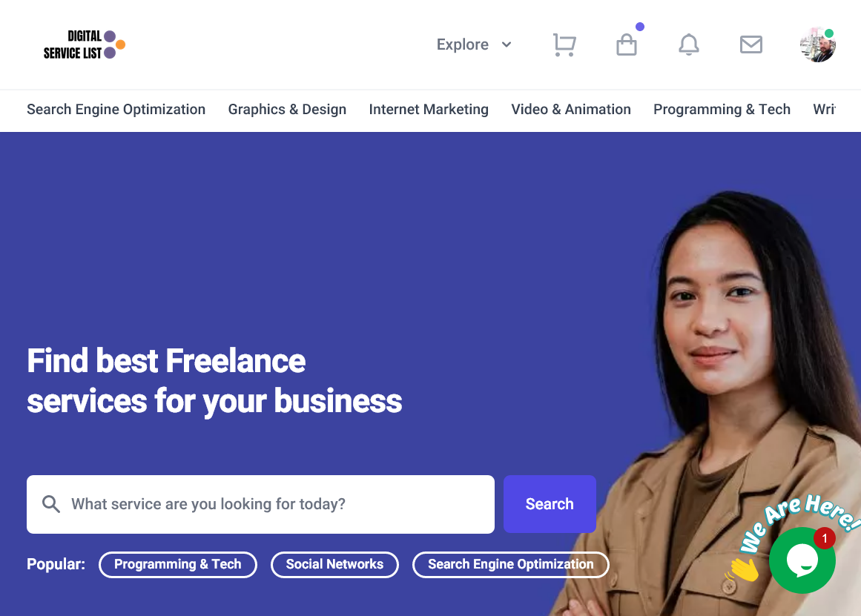This screenshot has height=616, width=861.
Task: Focus the service search input field
Action: click(x=260, y=504)
